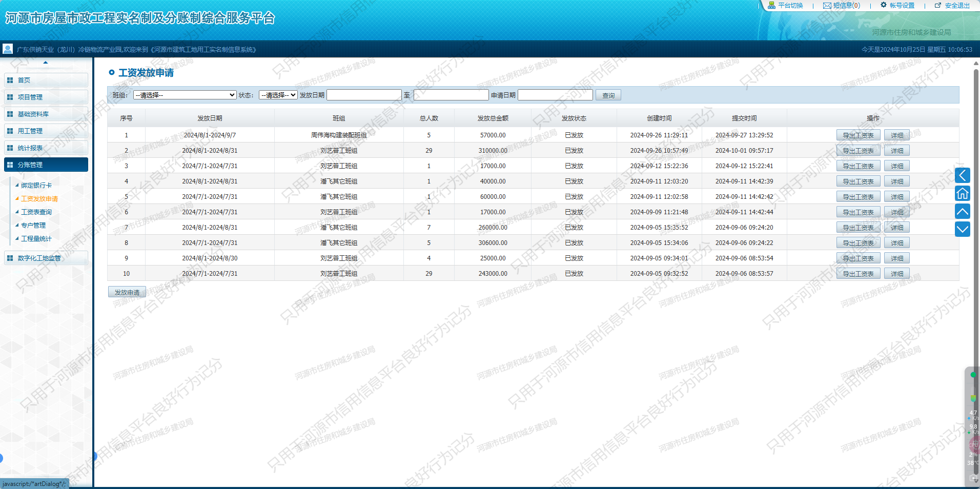Screen dimensions: 980x489
Task: Open the 基础资料库 menu
Action: tap(46, 114)
